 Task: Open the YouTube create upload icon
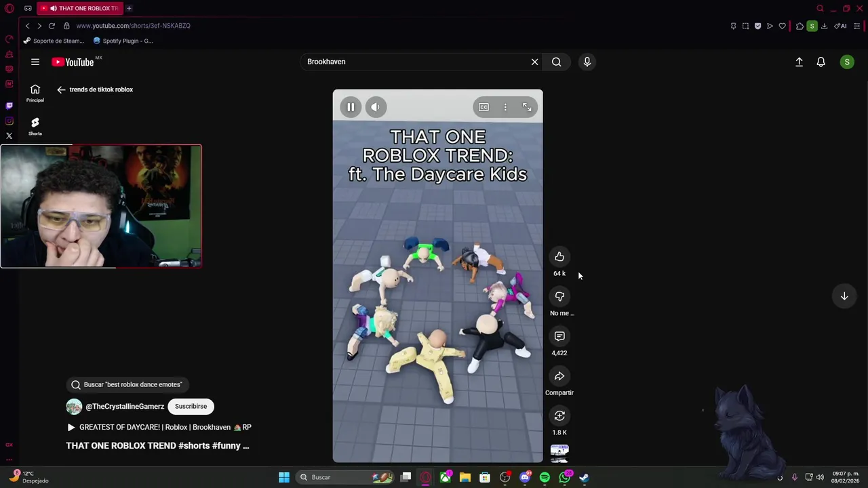pyautogui.click(x=799, y=62)
